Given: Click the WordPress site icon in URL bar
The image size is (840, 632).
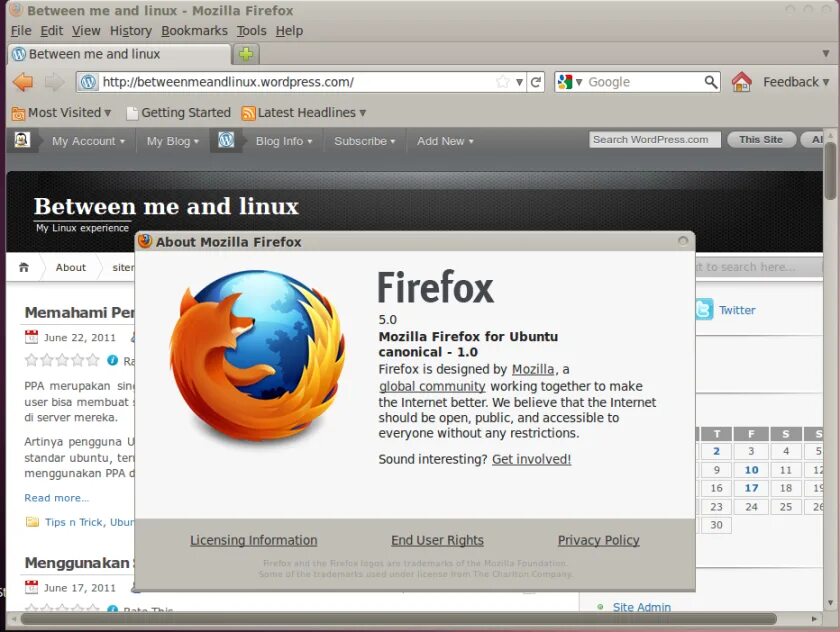Looking at the screenshot, I should tap(89, 82).
